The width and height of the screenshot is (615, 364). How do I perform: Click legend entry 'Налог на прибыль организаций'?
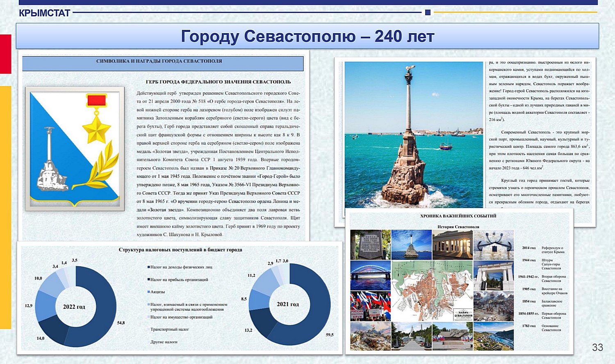[179, 280]
